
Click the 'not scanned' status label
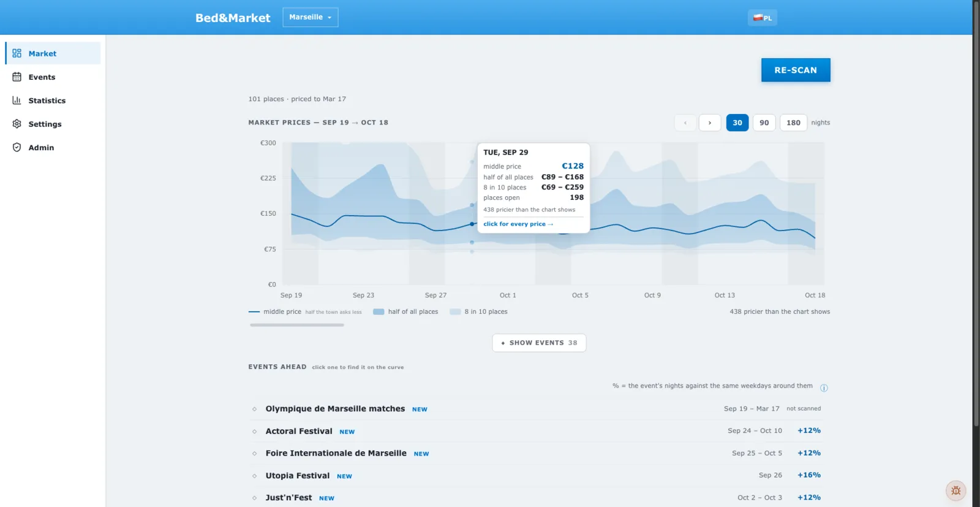tap(804, 409)
